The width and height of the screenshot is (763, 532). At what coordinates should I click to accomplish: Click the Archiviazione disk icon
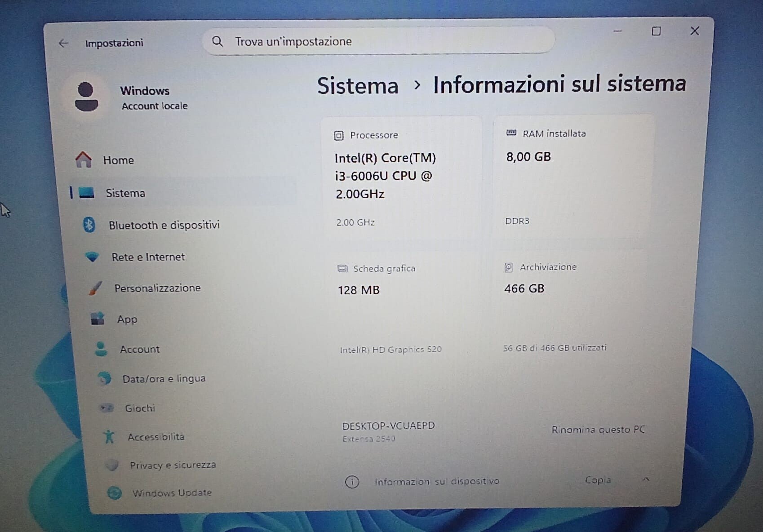(x=509, y=267)
